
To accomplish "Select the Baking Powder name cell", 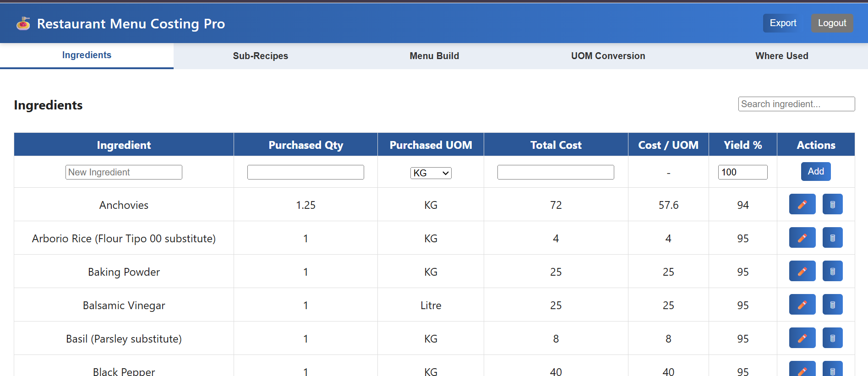I will tap(124, 272).
